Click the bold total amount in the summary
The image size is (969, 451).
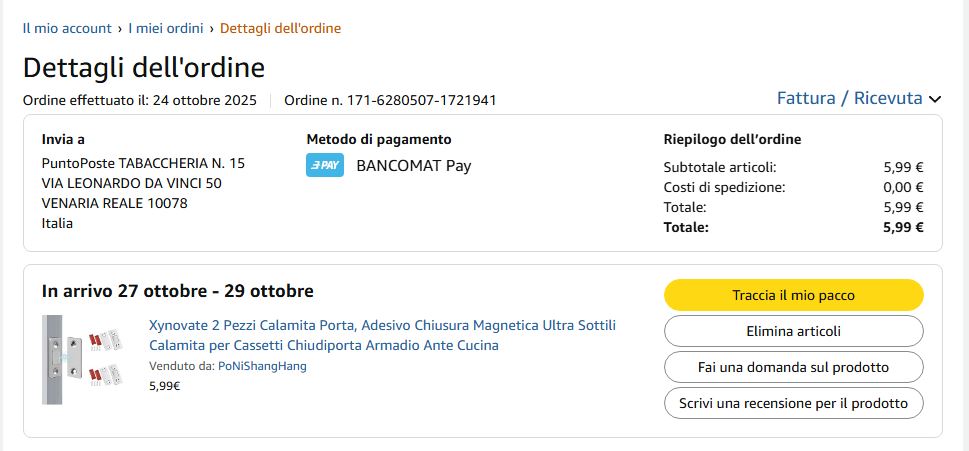pos(903,227)
